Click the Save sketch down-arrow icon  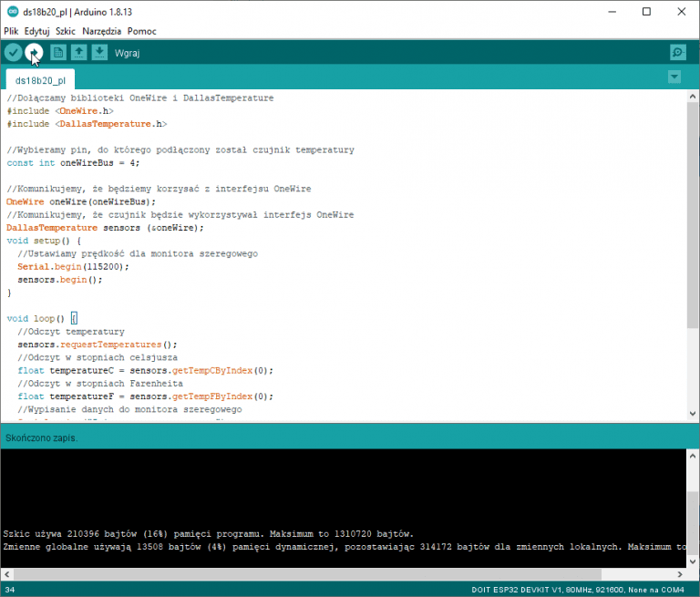(x=99, y=53)
